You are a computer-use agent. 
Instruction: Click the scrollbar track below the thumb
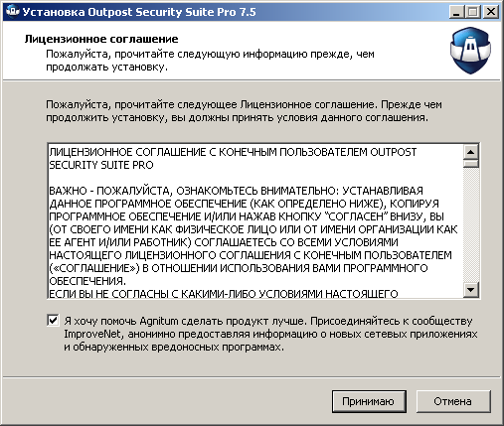coord(470,225)
